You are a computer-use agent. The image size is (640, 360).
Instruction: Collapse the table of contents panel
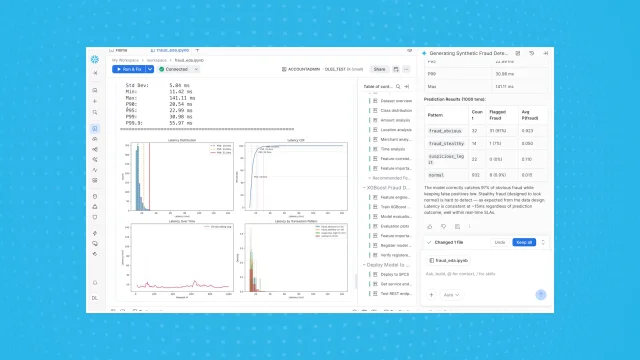coord(407,87)
